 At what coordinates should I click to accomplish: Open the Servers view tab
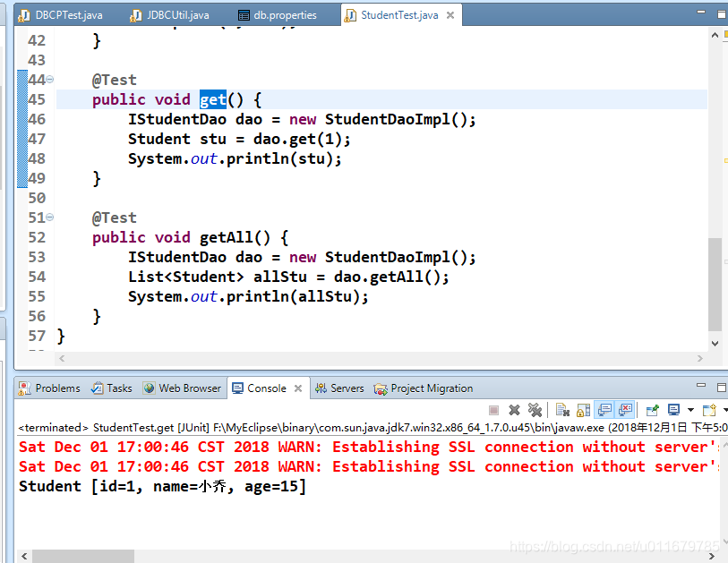point(339,388)
